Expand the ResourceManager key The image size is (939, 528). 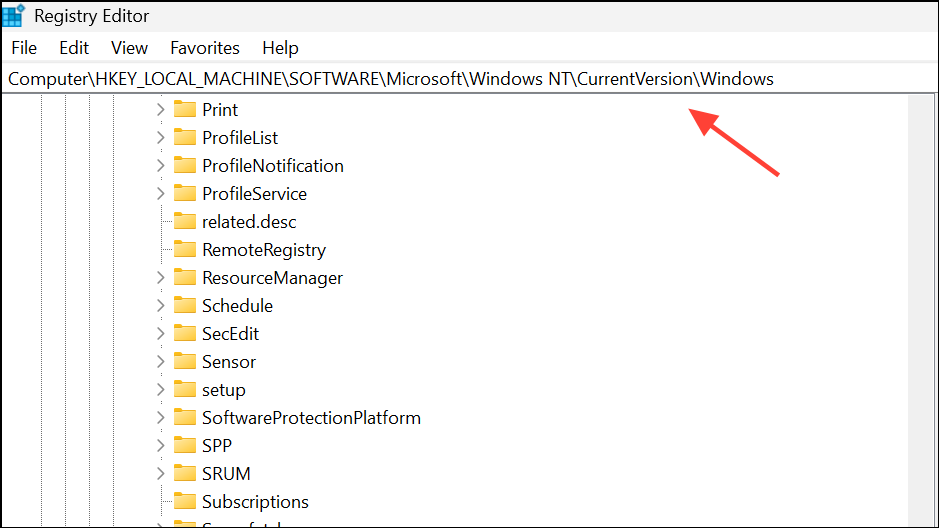point(160,278)
